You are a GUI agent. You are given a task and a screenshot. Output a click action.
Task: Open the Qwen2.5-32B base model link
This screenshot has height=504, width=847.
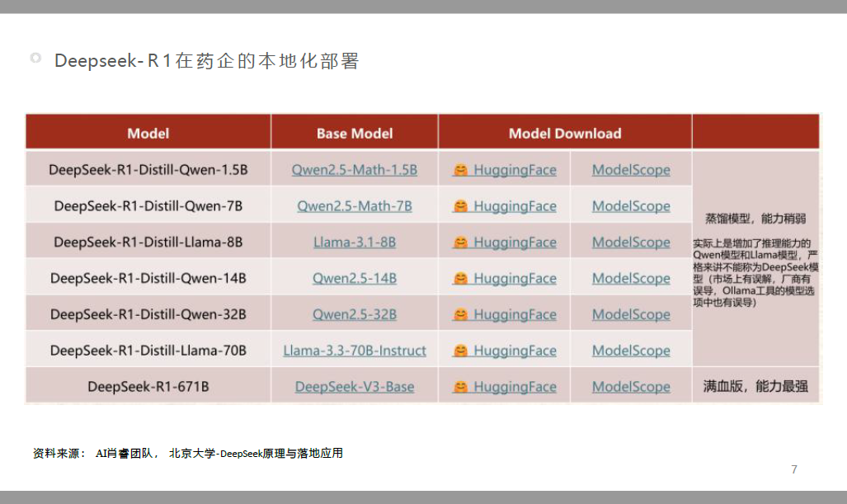355,314
